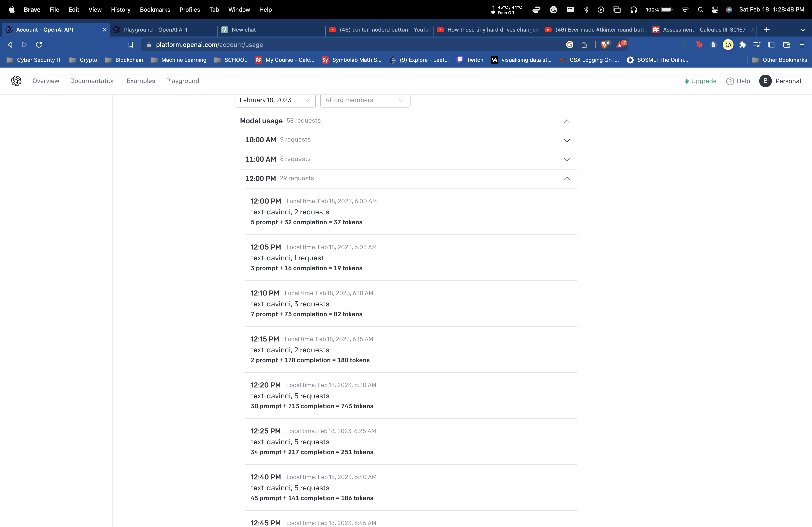The image size is (812, 527).
Task: Open the date dropdown February 18, 2023
Action: pyautogui.click(x=275, y=100)
